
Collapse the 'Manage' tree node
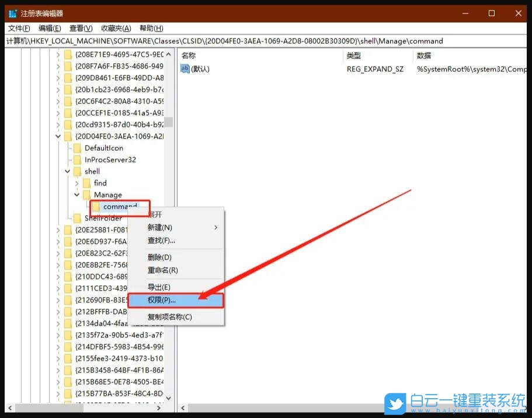point(77,195)
